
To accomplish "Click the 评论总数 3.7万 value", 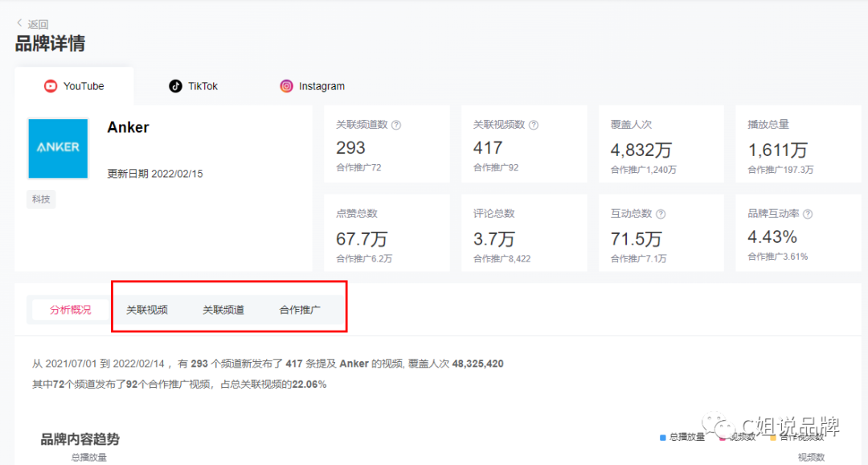I will 493,239.
